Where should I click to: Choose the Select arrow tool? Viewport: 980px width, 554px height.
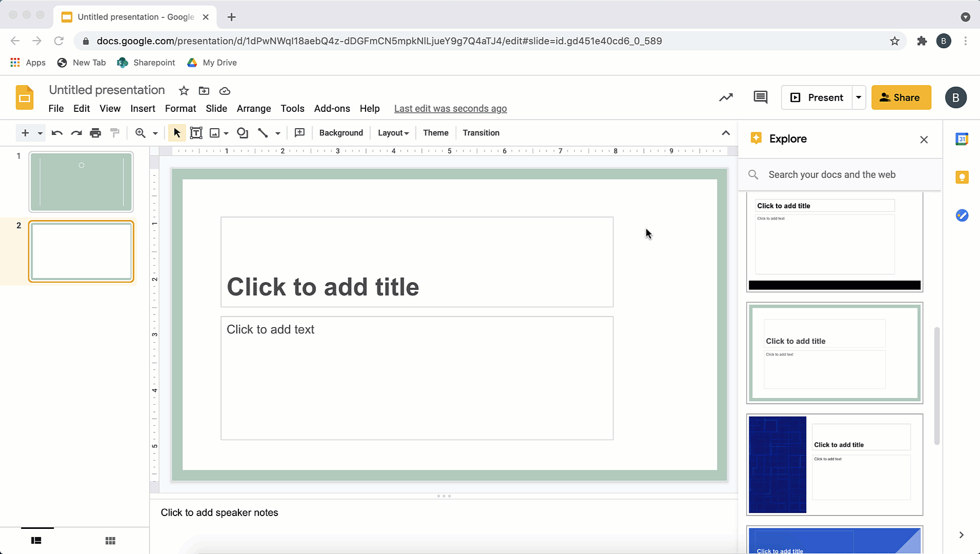click(177, 133)
